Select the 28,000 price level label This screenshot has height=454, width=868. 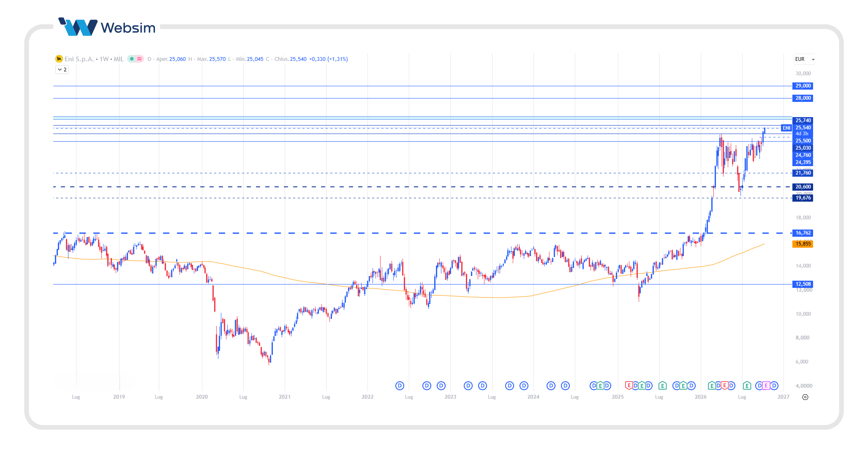click(803, 98)
